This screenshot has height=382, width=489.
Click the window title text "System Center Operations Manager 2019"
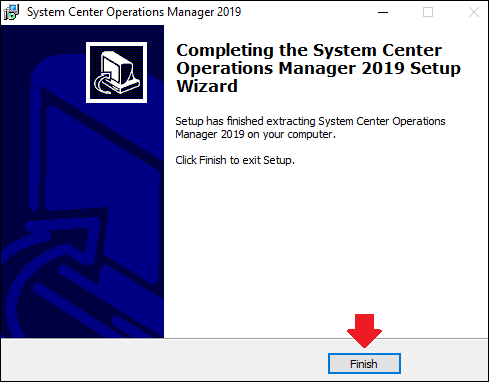click(134, 12)
